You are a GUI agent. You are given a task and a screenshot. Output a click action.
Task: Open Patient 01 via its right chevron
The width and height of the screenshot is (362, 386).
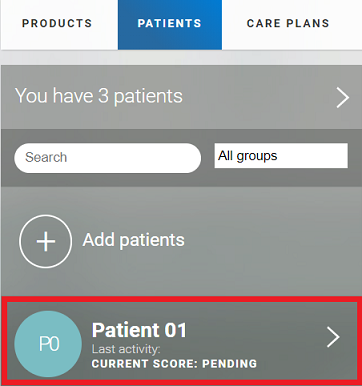tap(333, 337)
